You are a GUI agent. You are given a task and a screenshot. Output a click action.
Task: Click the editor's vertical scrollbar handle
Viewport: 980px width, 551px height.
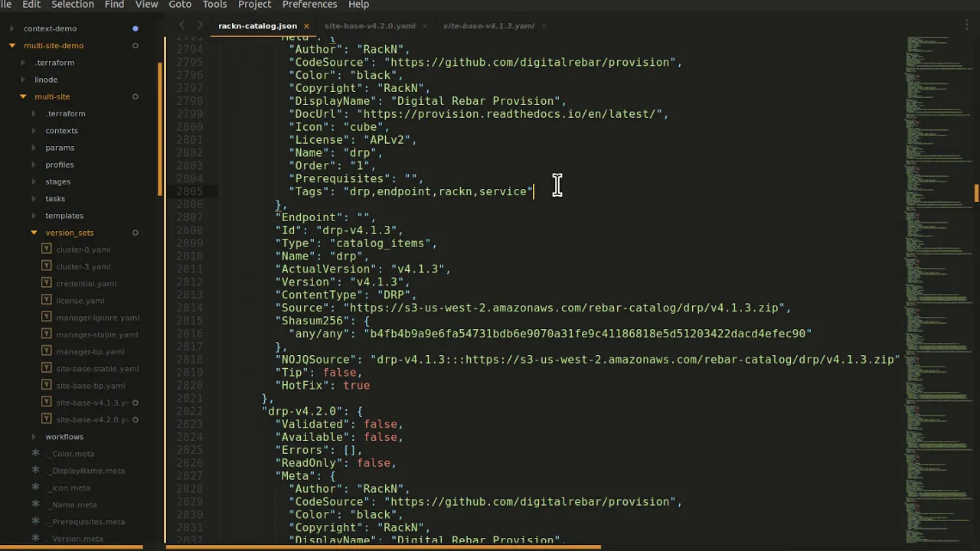tap(976, 193)
